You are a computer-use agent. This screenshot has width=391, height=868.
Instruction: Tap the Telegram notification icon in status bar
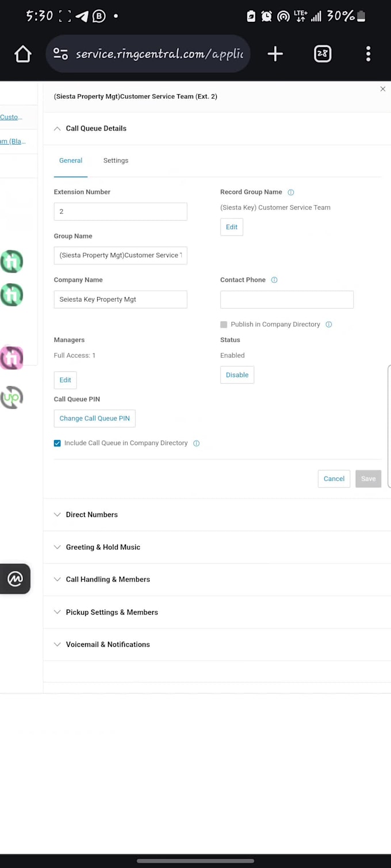tap(82, 16)
